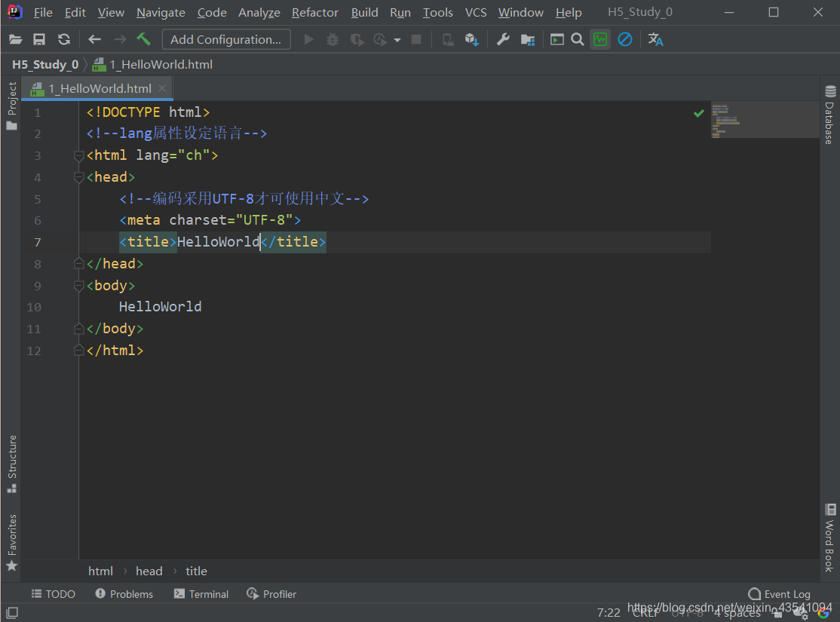Toggle the green monitor plugin icon
The width and height of the screenshot is (840, 622).
tap(600, 39)
